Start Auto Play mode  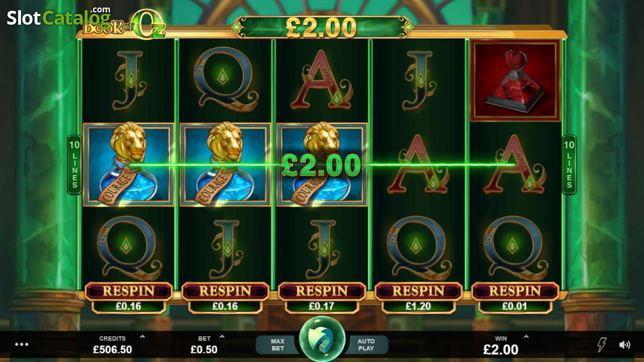coord(366,344)
